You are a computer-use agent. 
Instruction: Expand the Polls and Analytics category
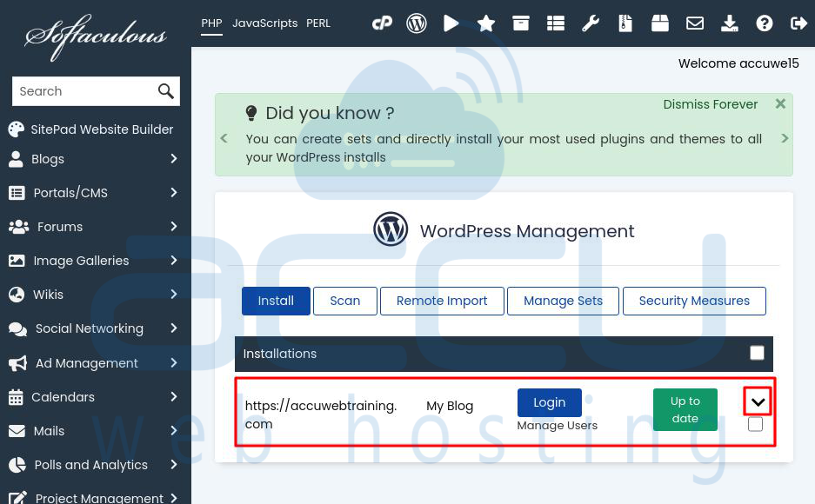(174, 465)
